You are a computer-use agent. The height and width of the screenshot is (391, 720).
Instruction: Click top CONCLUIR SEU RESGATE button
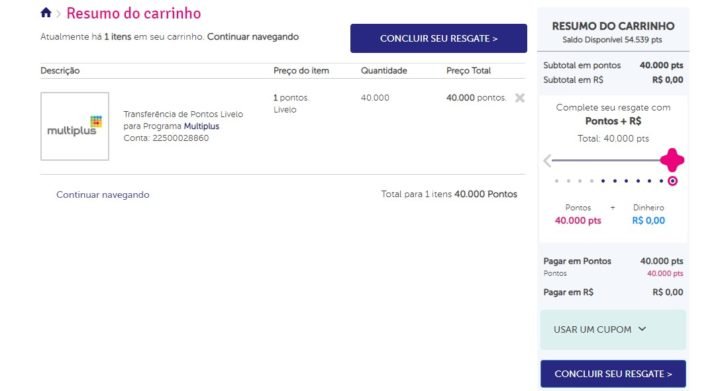pos(439,39)
